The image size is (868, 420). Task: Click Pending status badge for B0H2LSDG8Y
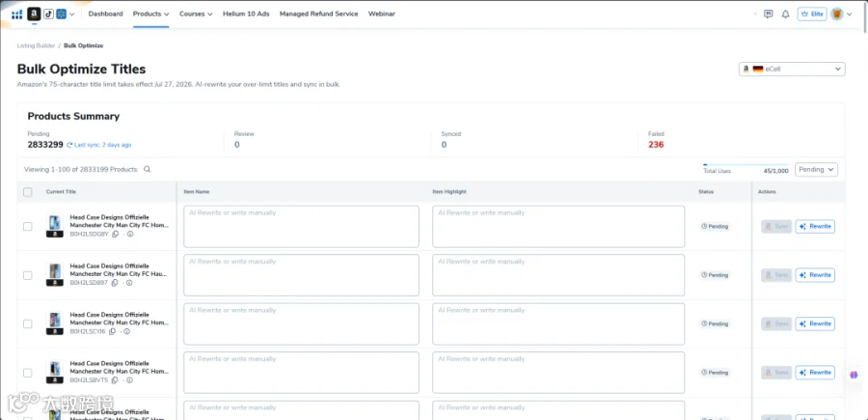(x=714, y=226)
